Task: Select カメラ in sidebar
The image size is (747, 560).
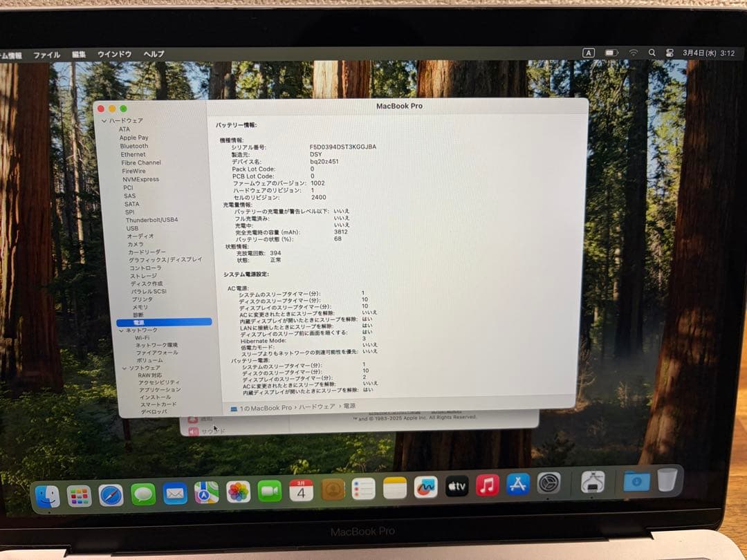Action: tap(136, 244)
